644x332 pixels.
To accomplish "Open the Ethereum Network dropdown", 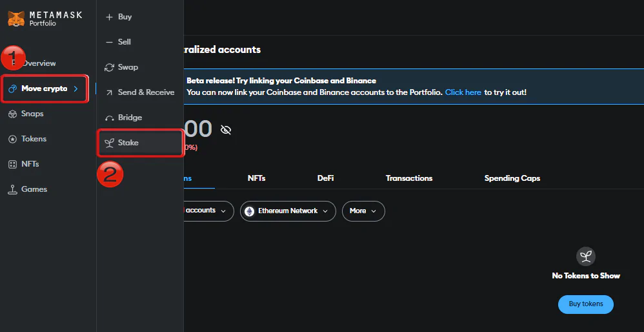I will click(288, 211).
